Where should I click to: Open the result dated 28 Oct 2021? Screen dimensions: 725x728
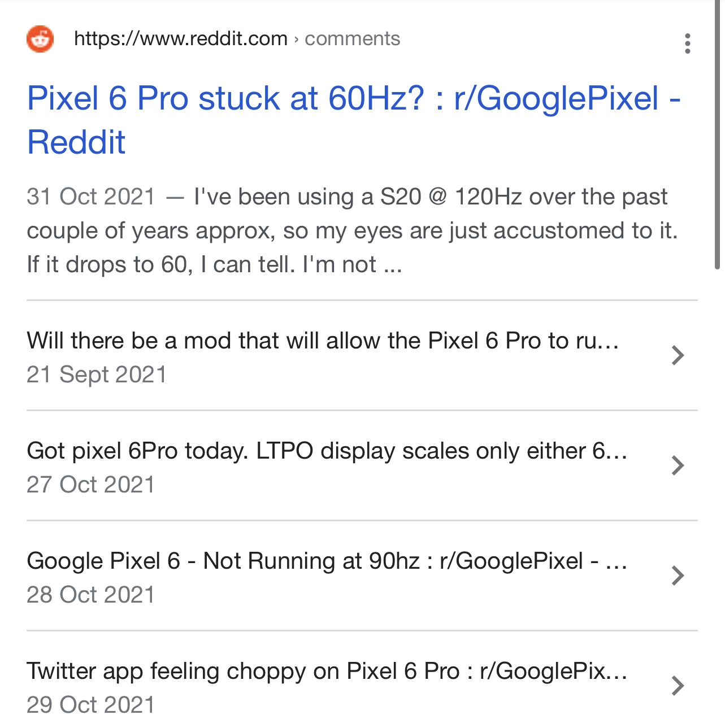point(91,594)
